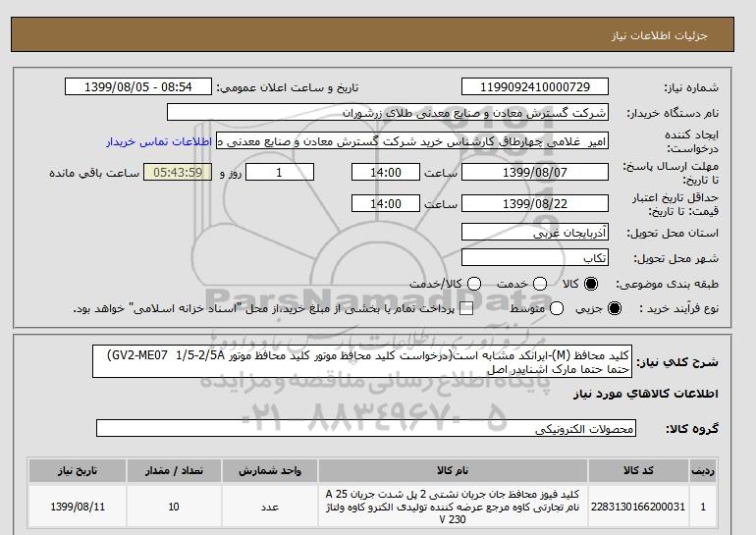The height and width of the screenshot is (535, 756).
Task: Click the unit cell عدد
Action: click(270, 507)
